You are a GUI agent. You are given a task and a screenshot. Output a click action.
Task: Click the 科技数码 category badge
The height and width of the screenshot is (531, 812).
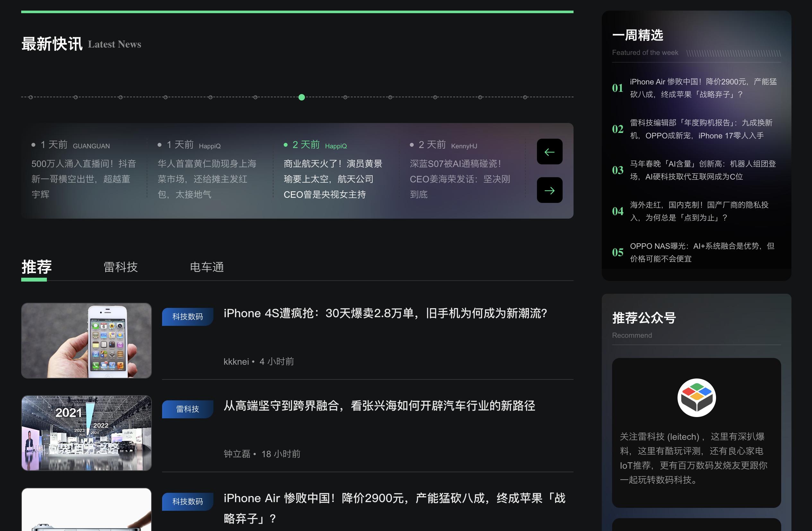(x=187, y=316)
